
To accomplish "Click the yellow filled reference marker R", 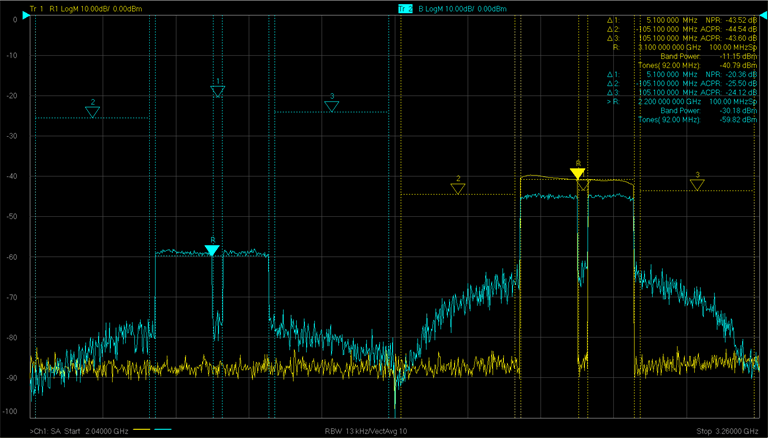I will (x=577, y=173).
